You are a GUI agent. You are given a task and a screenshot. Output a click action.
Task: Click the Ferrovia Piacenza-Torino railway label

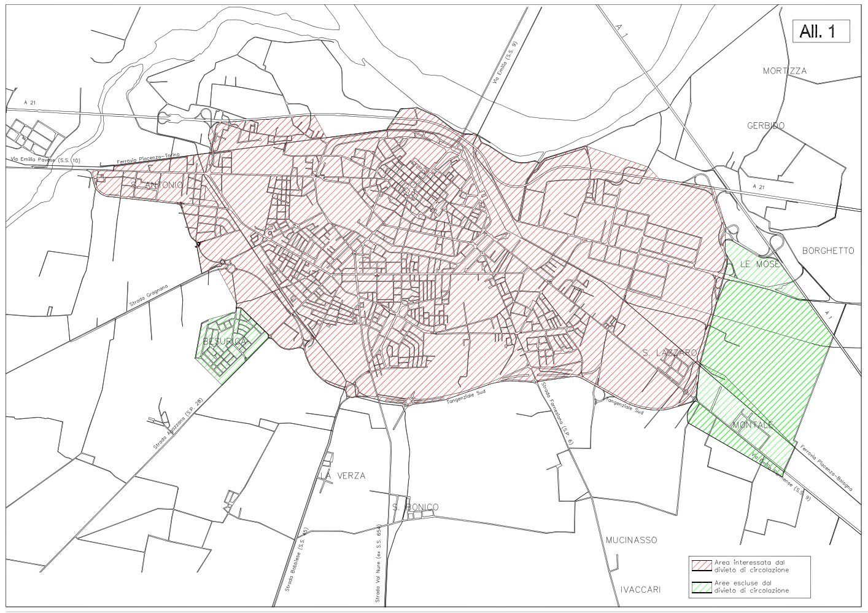click(147, 159)
